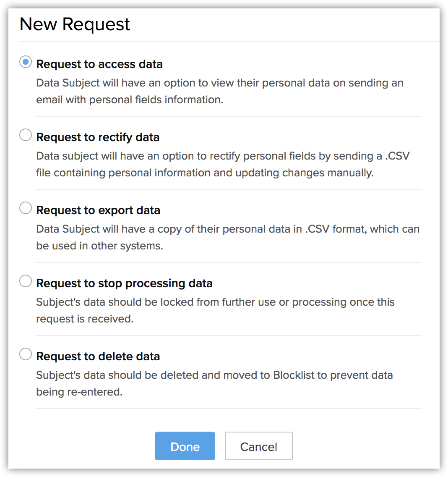Pick the 'Request to stop processing data' radio
Screen dimensions: 448x477
26,281
